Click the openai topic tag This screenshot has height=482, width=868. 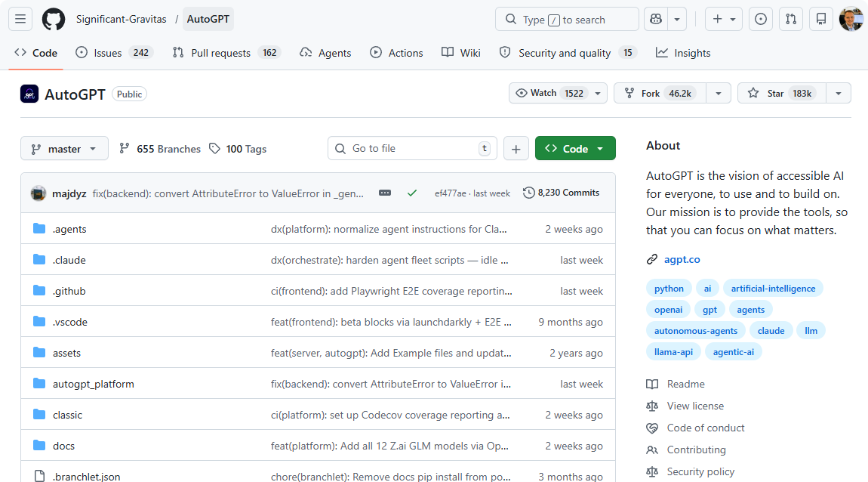[668, 309]
